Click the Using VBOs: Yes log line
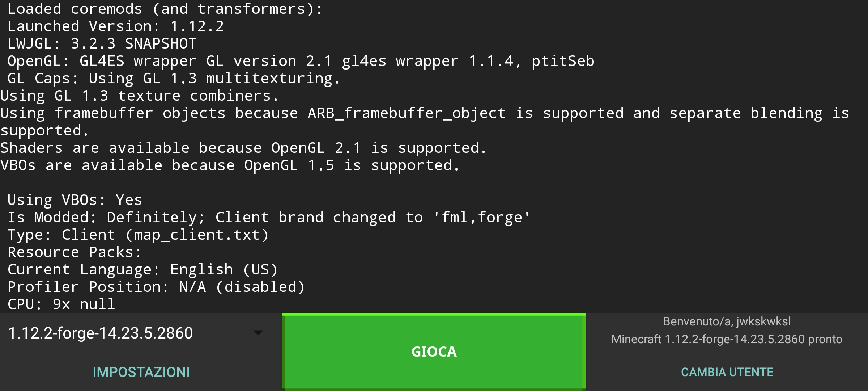 click(74, 199)
